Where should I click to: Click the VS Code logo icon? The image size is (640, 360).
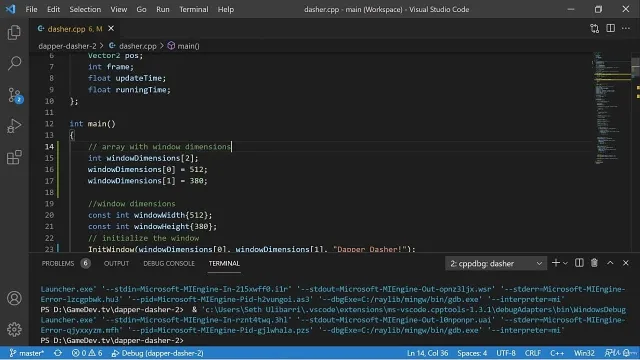10,9
